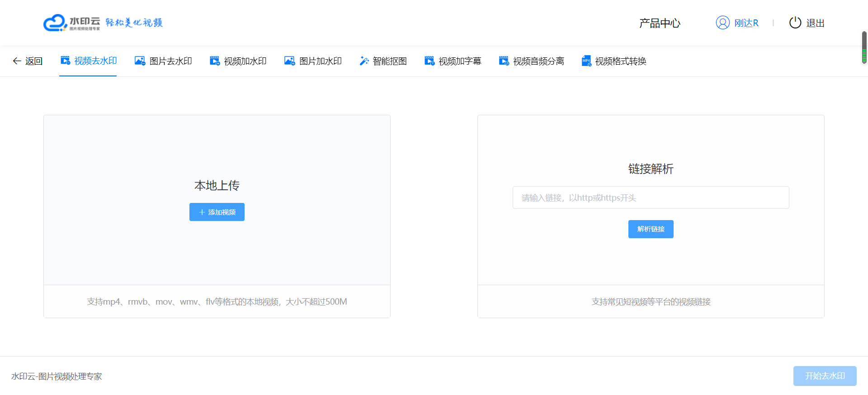Open the 视频加水印 tab
This screenshot has width=868, height=395.
point(238,61)
